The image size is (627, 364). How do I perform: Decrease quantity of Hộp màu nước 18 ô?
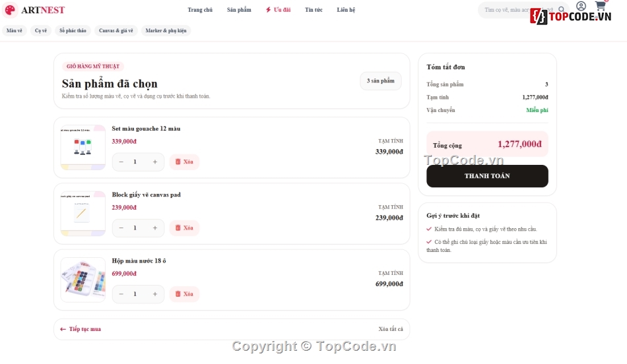[121, 294]
